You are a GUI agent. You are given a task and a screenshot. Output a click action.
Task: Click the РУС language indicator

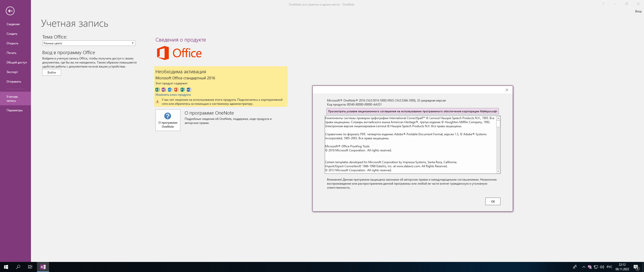click(x=610, y=267)
